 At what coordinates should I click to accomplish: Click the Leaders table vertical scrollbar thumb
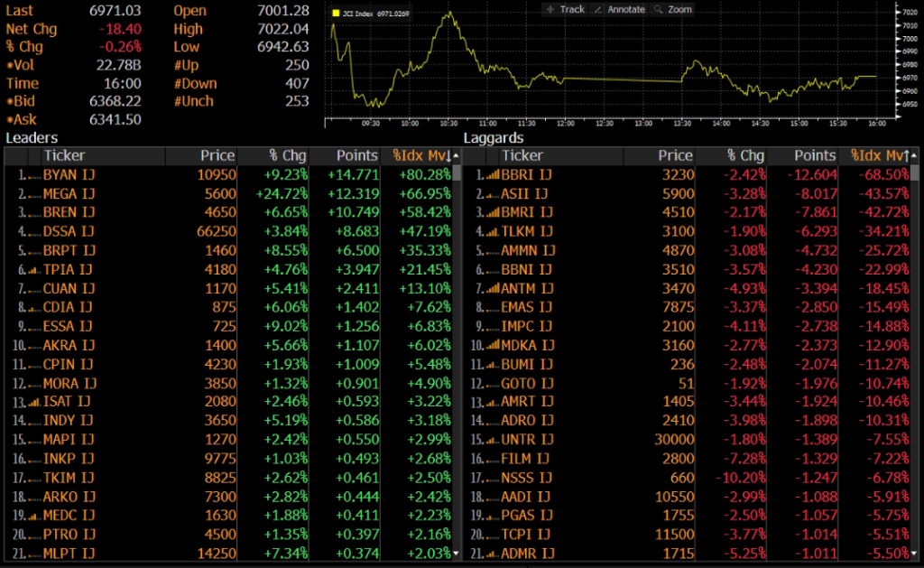(456, 174)
